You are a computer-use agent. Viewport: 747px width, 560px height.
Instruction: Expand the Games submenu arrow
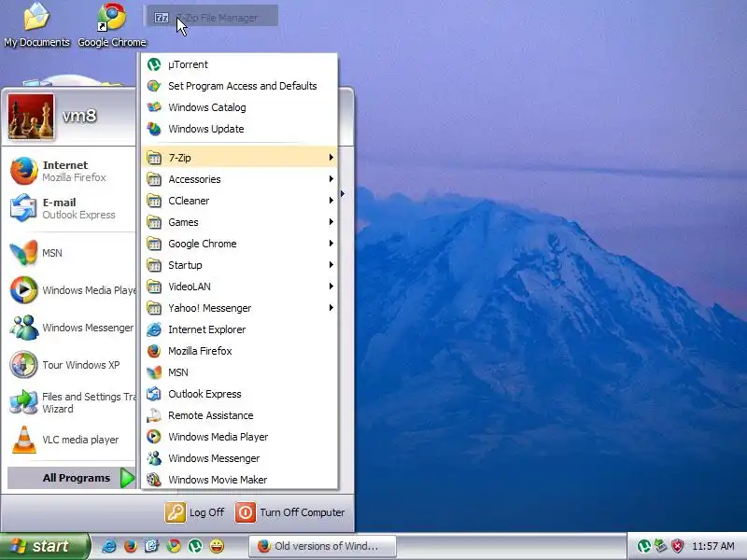pos(331,222)
